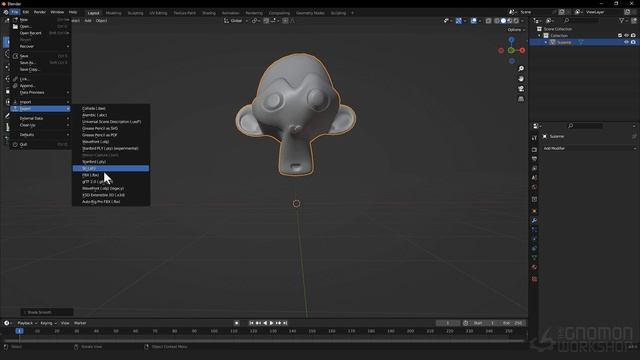Viewport: 640px width, 360px height.
Task: Expand the Suzanne object tree item
Action: coord(546,42)
